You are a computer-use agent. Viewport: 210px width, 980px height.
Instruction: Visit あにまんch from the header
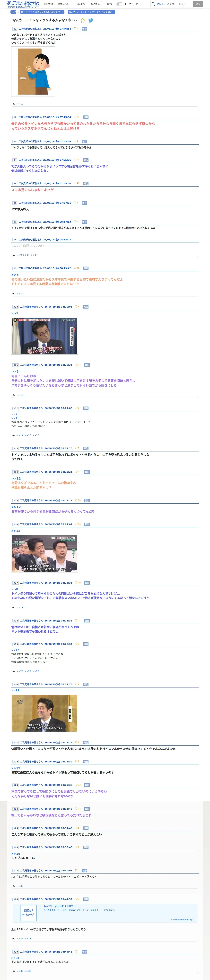point(96,4)
